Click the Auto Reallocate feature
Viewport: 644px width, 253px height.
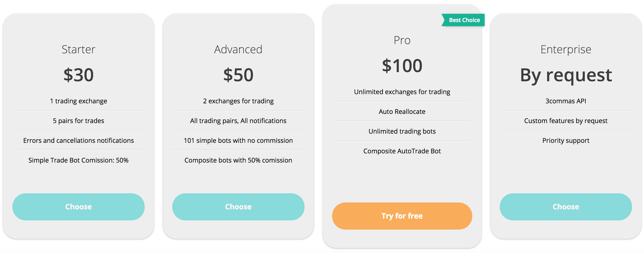coord(402,111)
